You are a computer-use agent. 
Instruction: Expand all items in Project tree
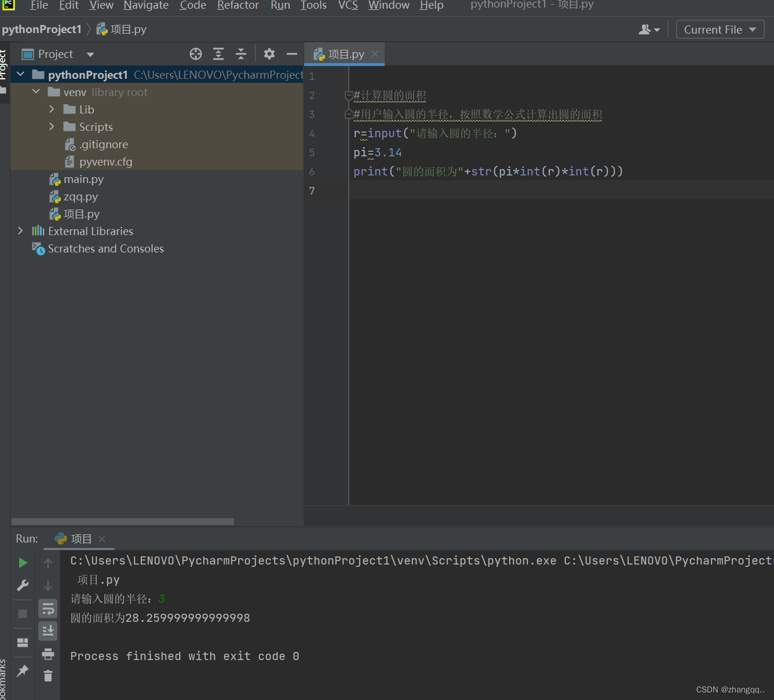(x=218, y=53)
